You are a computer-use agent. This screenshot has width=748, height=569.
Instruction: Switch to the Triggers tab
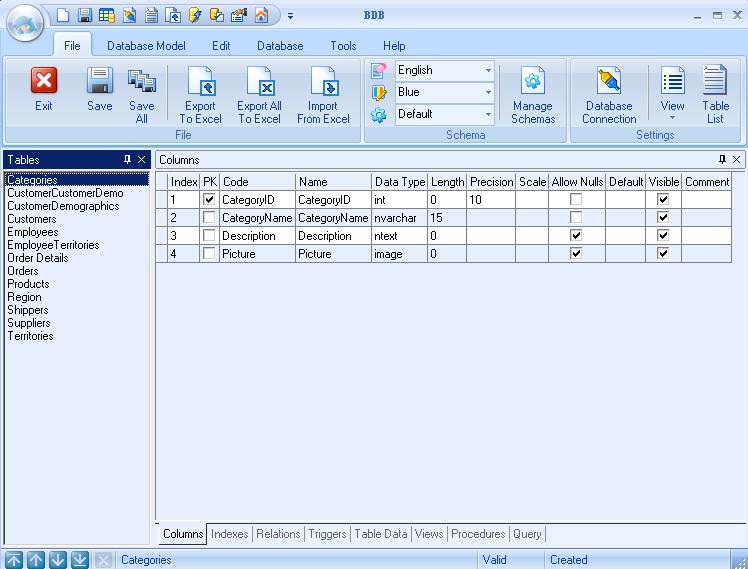point(327,534)
